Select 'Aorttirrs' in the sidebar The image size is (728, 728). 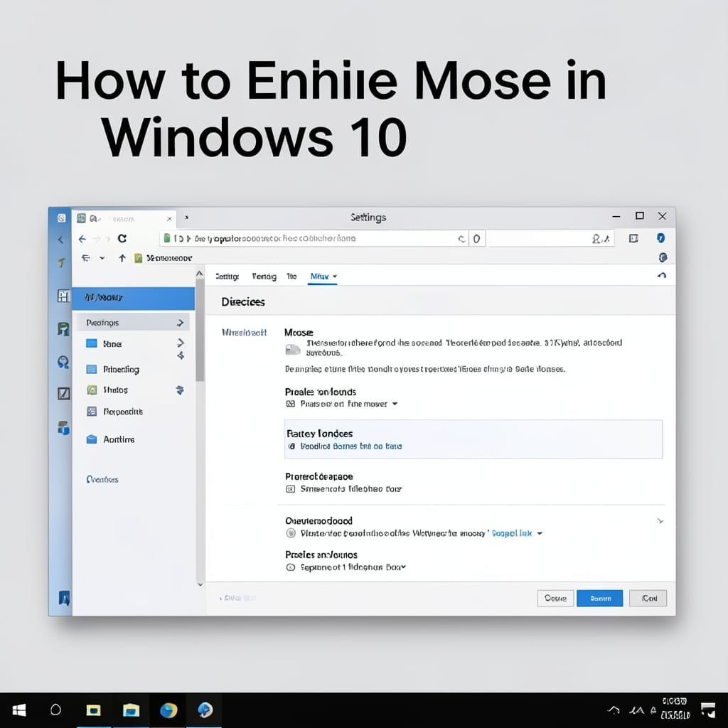pyautogui.click(x=119, y=439)
